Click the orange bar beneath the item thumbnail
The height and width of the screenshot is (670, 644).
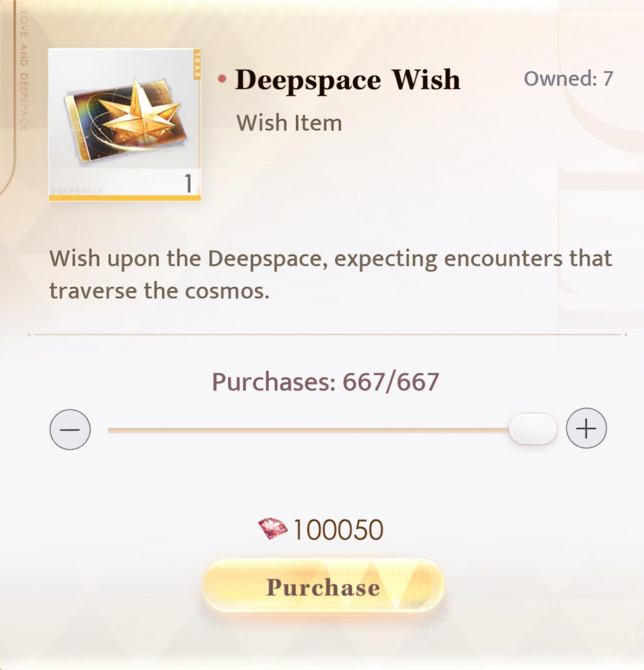(x=125, y=198)
